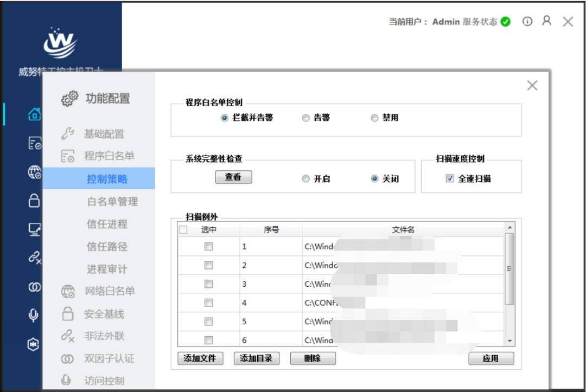586x392 pixels.
Task: Click the 查看 button
Action: 233,177
